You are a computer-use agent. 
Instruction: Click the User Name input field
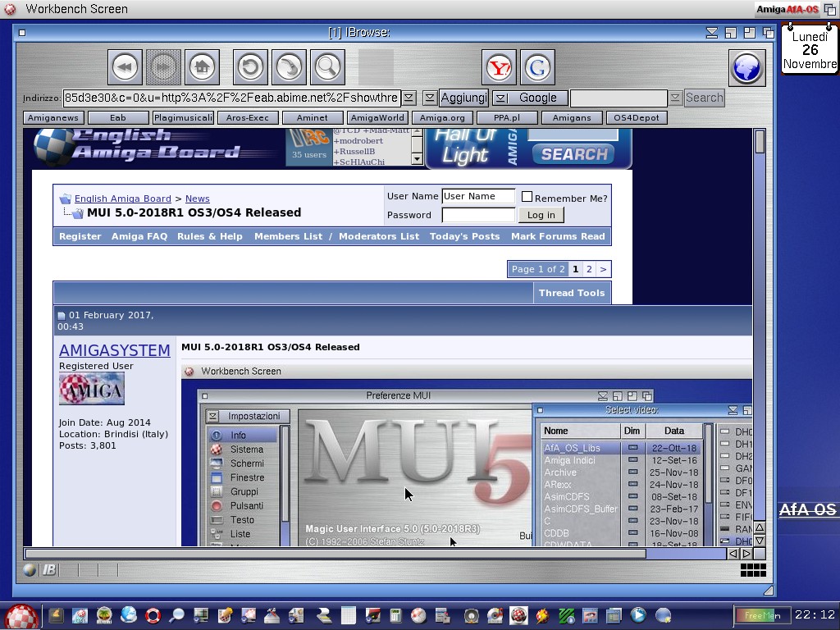click(x=477, y=197)
